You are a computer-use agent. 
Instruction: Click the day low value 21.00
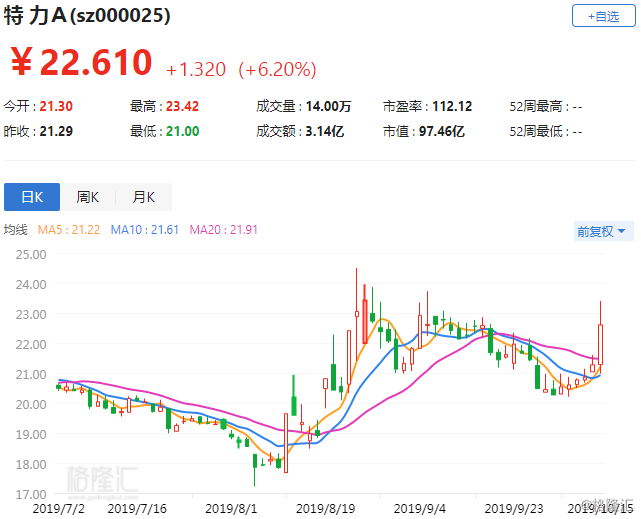pos(182,131)
